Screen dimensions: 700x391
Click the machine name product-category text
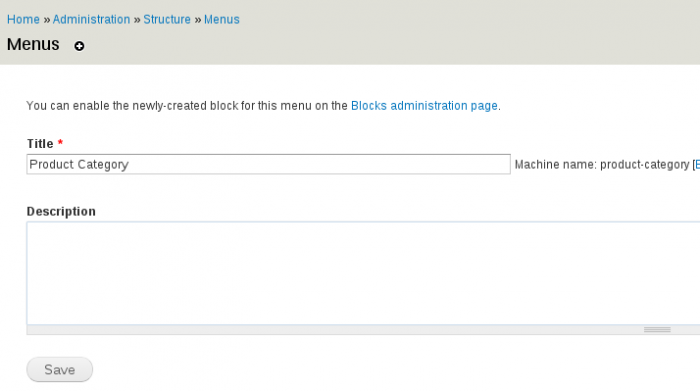(x=645, y=165)
